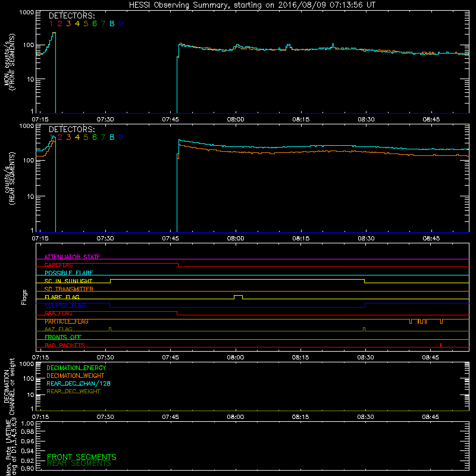The image size is (476, 476).
Task: Select detector 2 in front segments legend
Action: [x=60, y=24]
